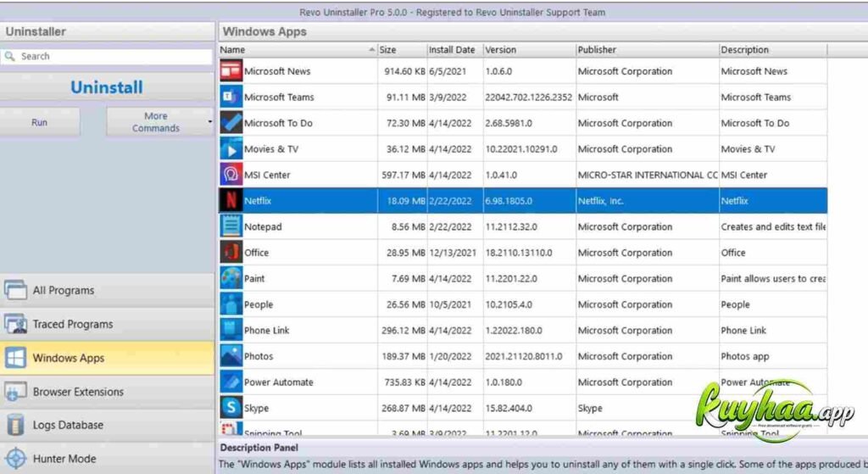Click the Movies & TV icon
This screenshot has width=868, height=474.
click(231, 149)
